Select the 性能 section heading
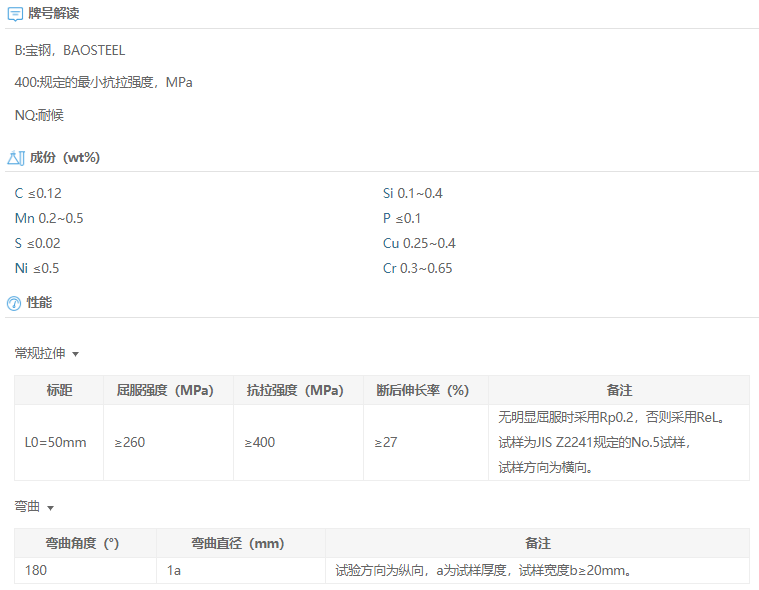This screenshot has height=590, width=759. click(39, 303)
